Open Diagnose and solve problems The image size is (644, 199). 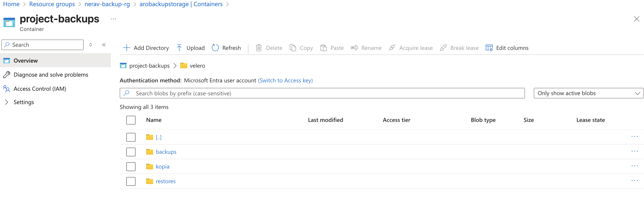[x=51, y=75]
